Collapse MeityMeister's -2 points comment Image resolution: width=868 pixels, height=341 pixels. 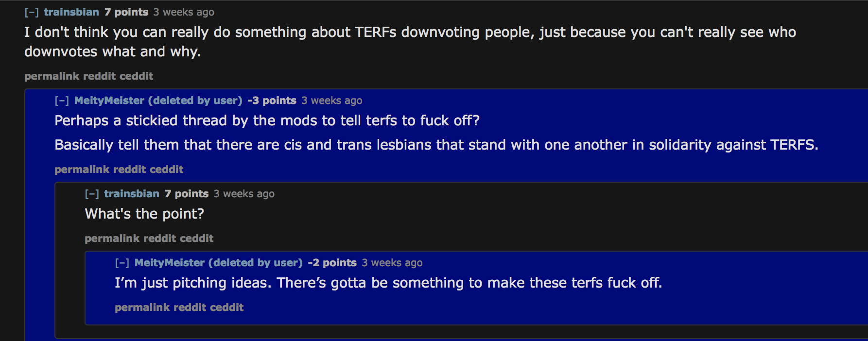(122, 263)
